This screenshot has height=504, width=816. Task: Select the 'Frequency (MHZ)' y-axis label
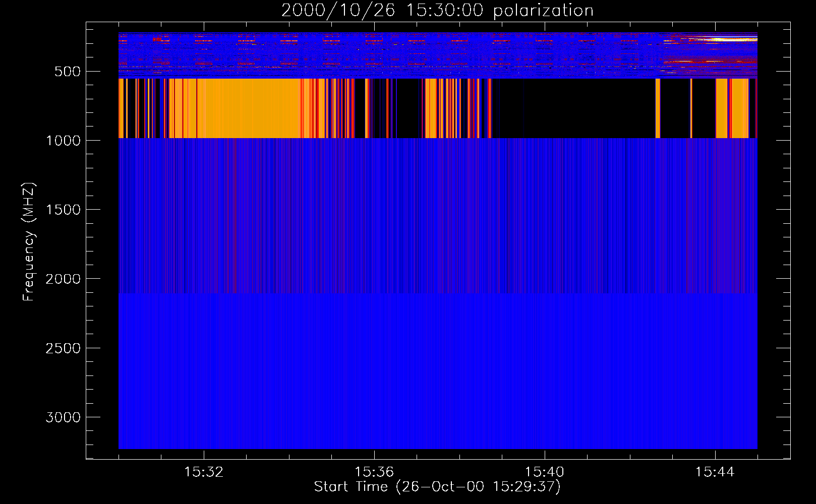click(29, 242)
